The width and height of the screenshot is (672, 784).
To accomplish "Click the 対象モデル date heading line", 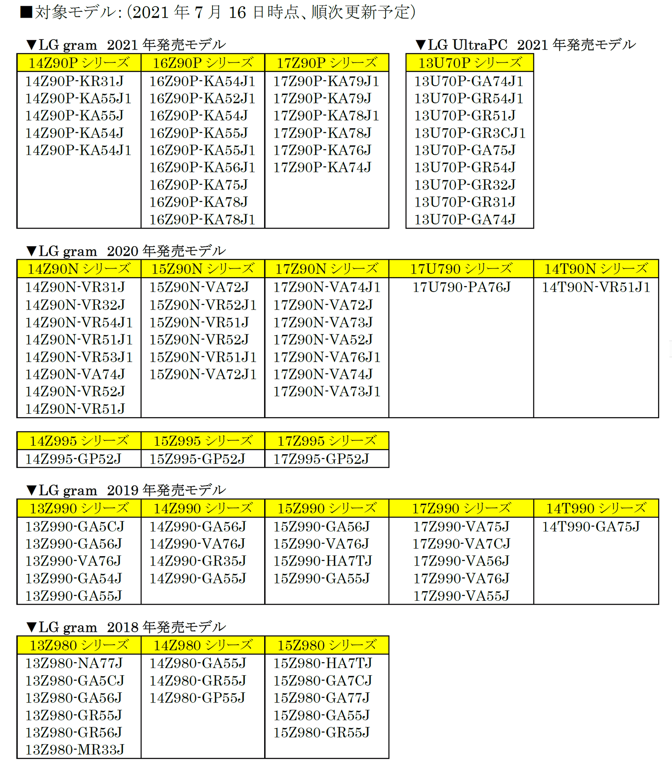I will click(x=218, y=12).
